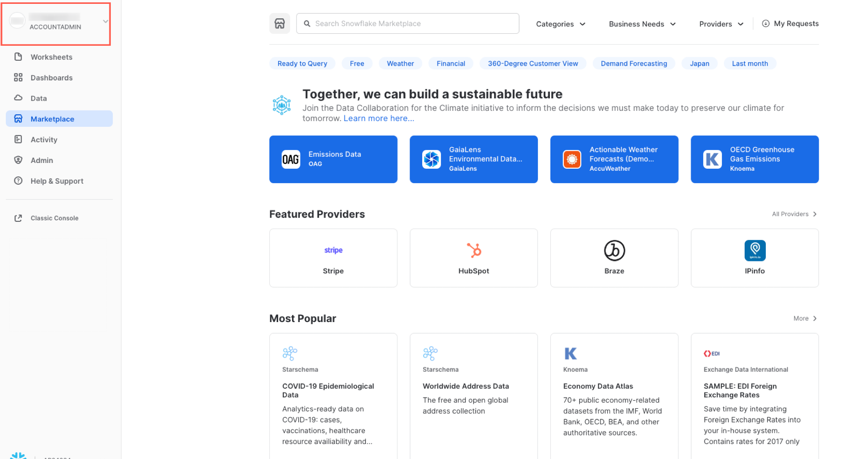Expand the Business Needs menu
This screenshot has width=868, height=459.
click(x=642, y=24)
